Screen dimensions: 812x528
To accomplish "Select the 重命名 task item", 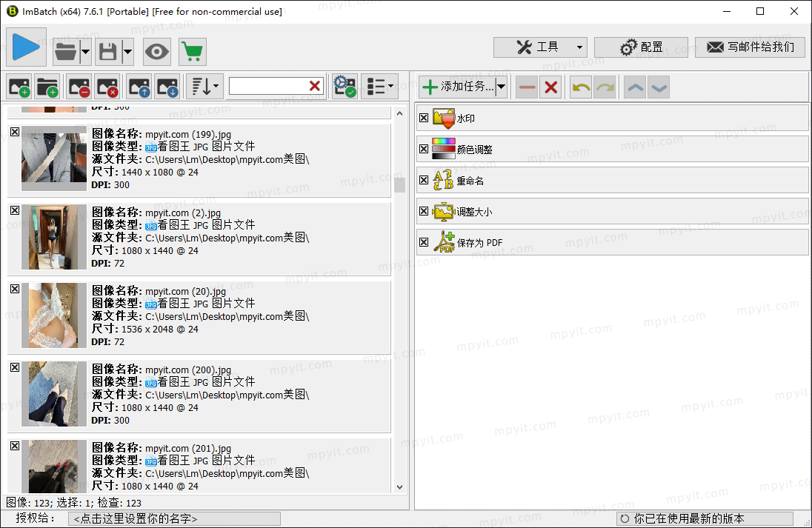I will 613,180.
